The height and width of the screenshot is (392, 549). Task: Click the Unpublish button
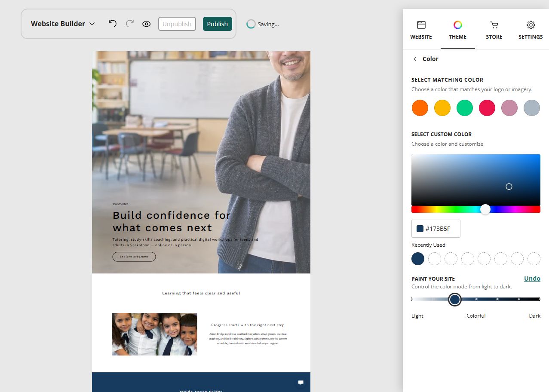(177, 24)
